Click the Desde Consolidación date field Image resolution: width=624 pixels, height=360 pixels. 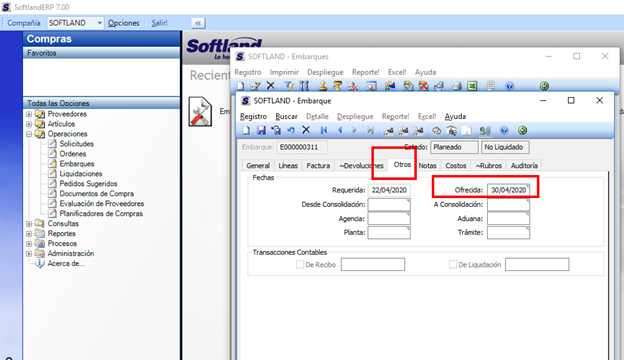(x=389, y=204)
